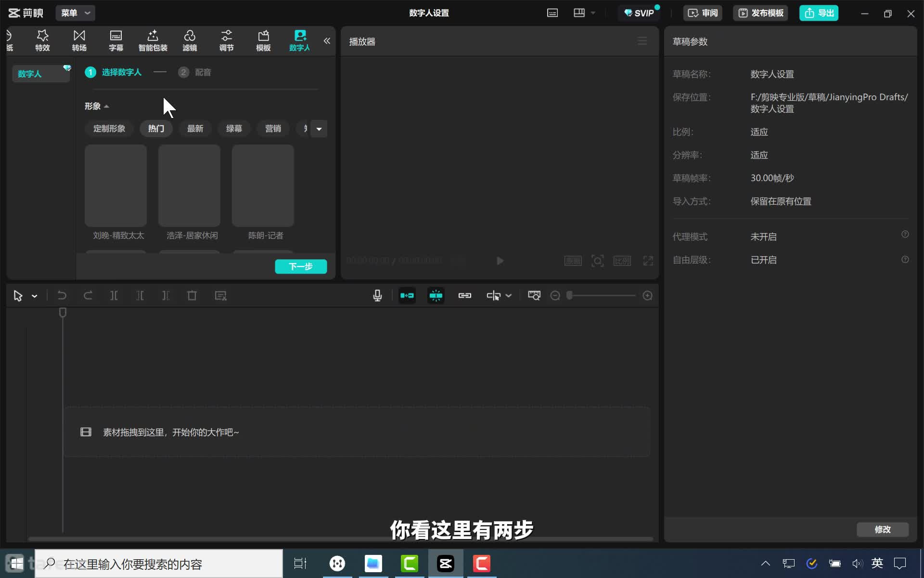Open the 字幕 subtitles panel
Image resolution: width=924 pixels, height=578 pixels.
click(116, 40)
